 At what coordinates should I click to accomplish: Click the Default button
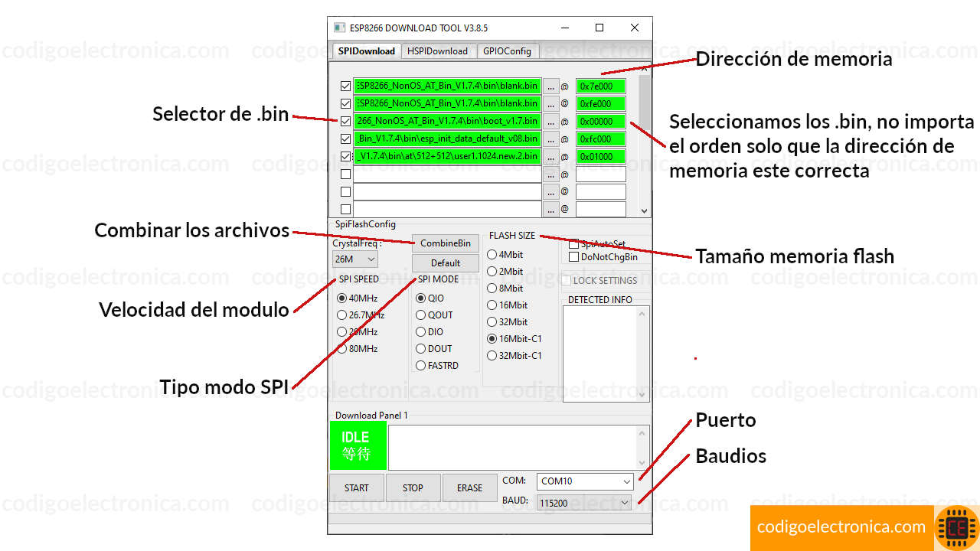(x=446, y=263)
